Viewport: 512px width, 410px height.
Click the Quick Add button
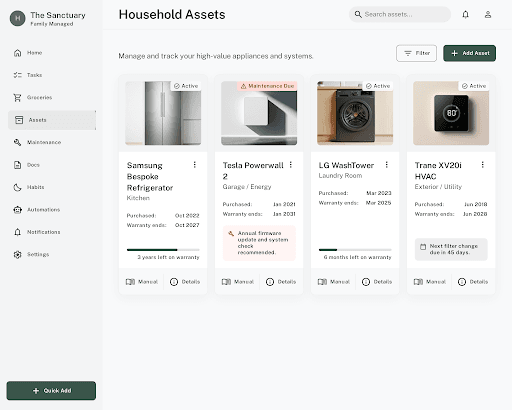pos(51,391)
